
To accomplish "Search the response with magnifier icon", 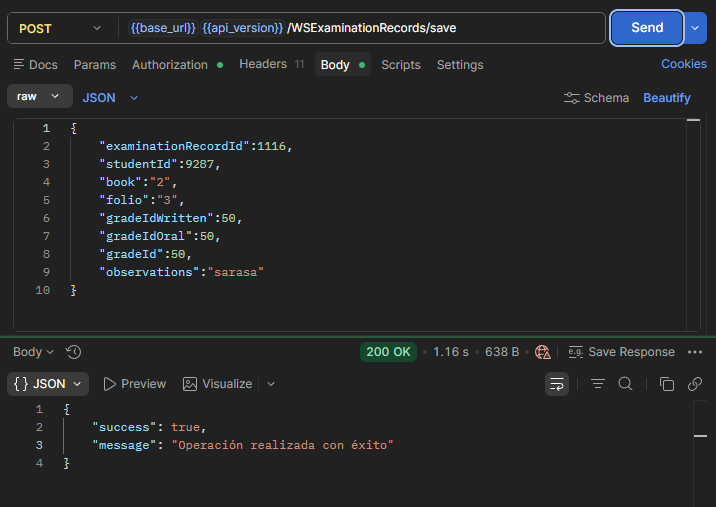I will coord(625,384).
